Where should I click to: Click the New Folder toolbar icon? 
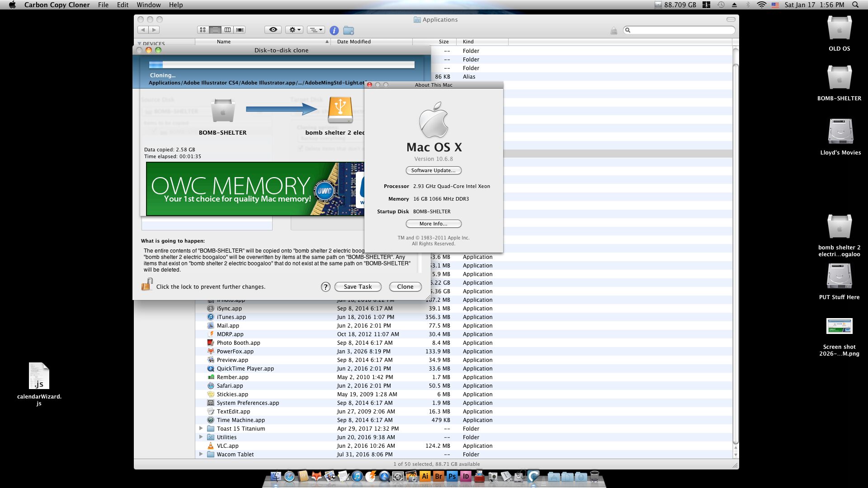pyautogui.click(x=349, y=30)
